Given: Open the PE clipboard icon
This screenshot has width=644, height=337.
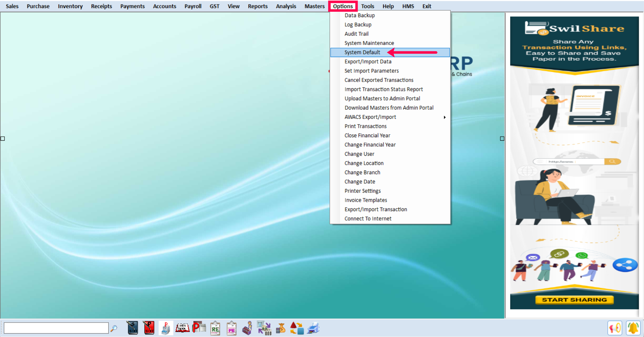Looking at the screenshot, I should coord(231,328).
